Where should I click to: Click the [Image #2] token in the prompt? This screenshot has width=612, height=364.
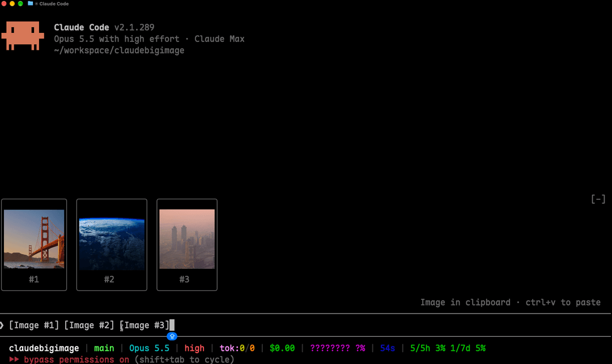pyautogui.click(x=89, y=325)
